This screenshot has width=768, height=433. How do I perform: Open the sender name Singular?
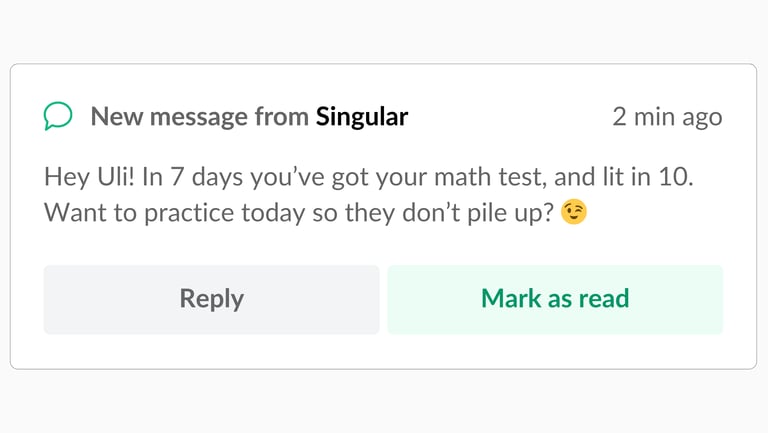click(361, 117)
